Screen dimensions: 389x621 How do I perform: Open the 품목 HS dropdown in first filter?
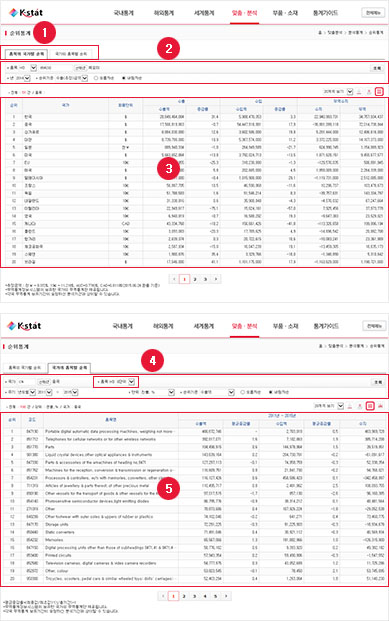[34, 68]
